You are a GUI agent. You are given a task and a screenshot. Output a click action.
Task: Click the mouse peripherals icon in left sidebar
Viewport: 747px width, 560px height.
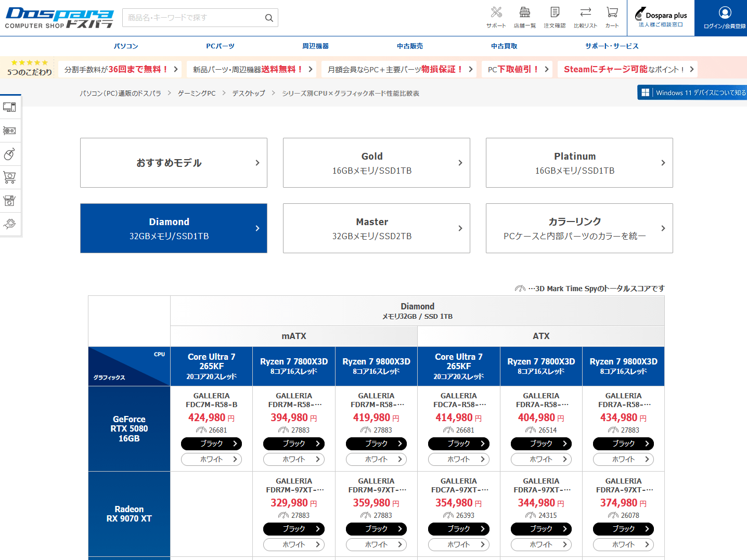coord(9,154)
